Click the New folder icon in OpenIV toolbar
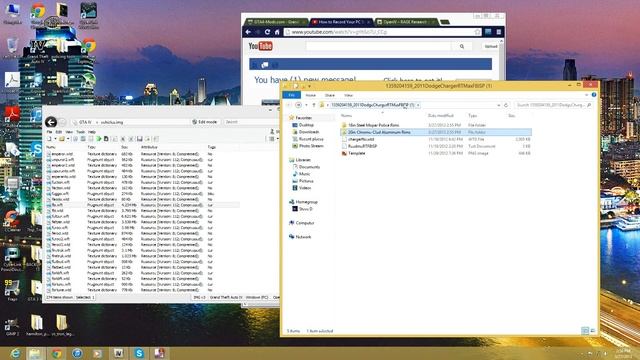 [62, 139]
